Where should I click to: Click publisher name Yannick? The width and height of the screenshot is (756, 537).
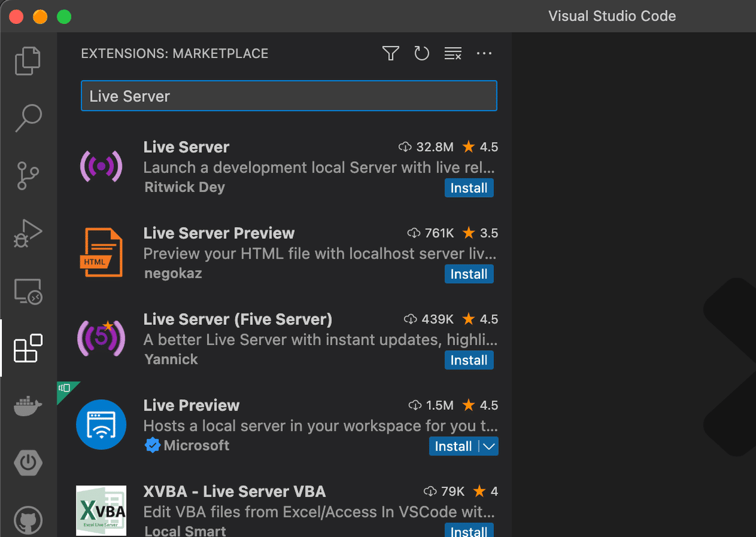pyautogui.click(x=171, y=359)
